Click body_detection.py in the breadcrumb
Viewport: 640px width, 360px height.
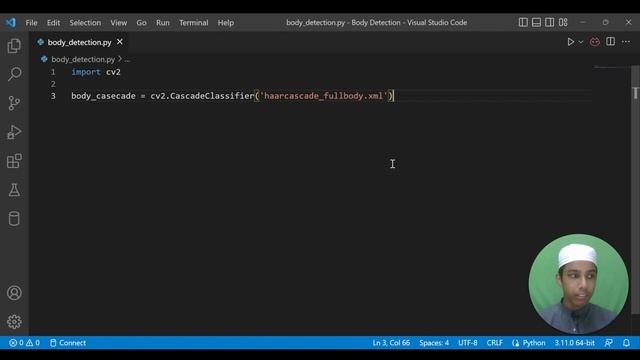pos(83,60)
